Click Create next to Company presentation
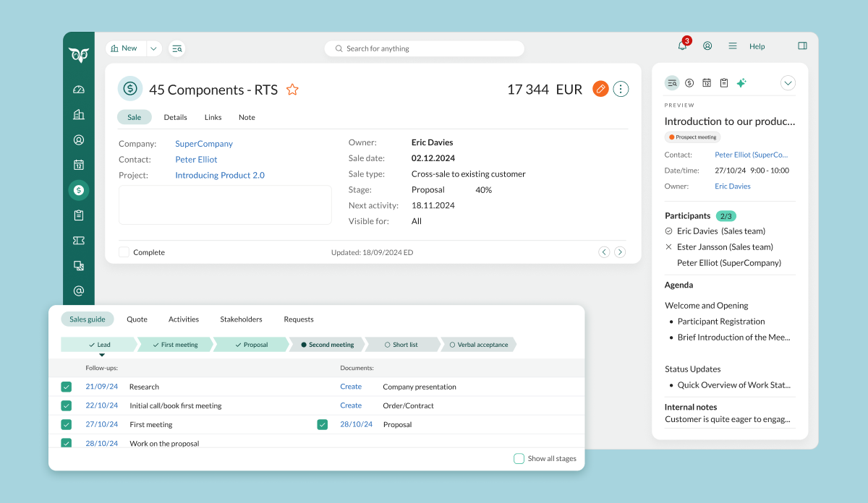868x503 pixels. 350,387
